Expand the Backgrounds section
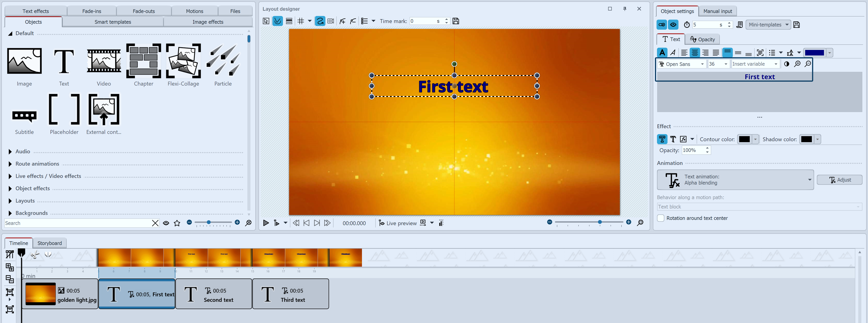 (x=31, y=213)
